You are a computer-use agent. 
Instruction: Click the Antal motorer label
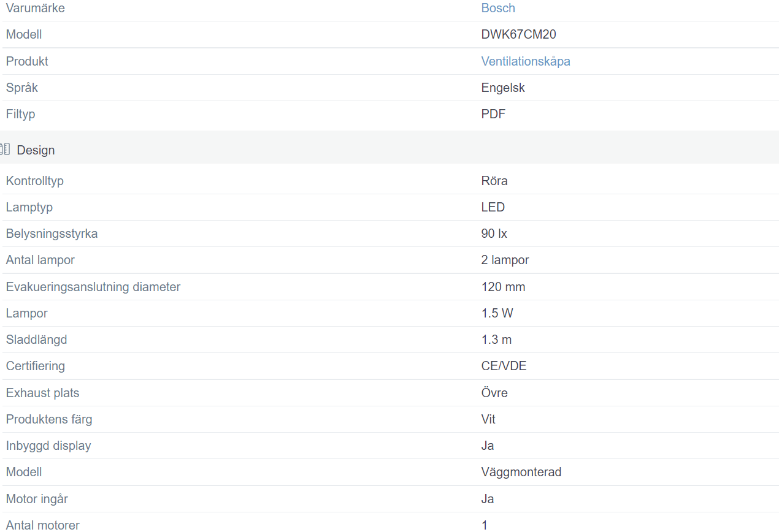coord(43,525)
